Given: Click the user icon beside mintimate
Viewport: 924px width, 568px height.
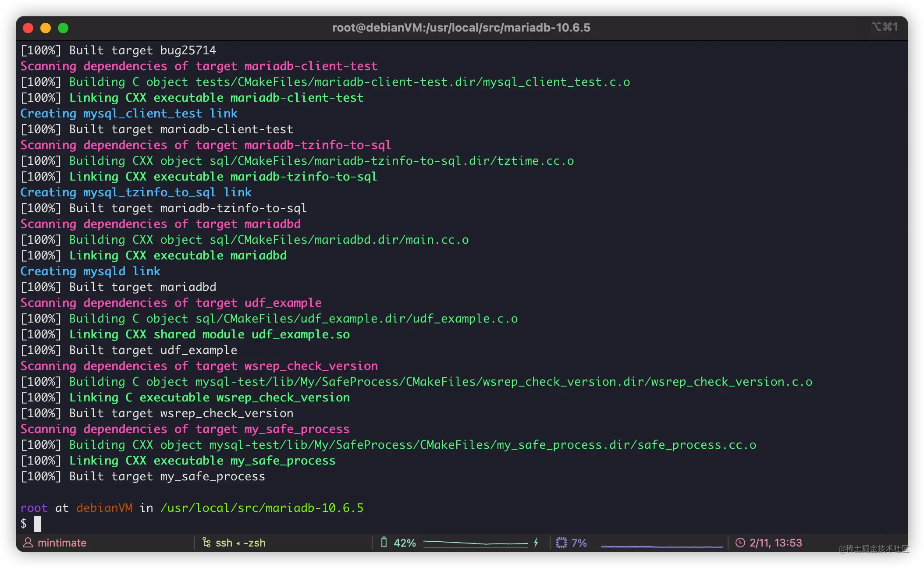Looking at the screenshot, I should [x=28, y=543].
